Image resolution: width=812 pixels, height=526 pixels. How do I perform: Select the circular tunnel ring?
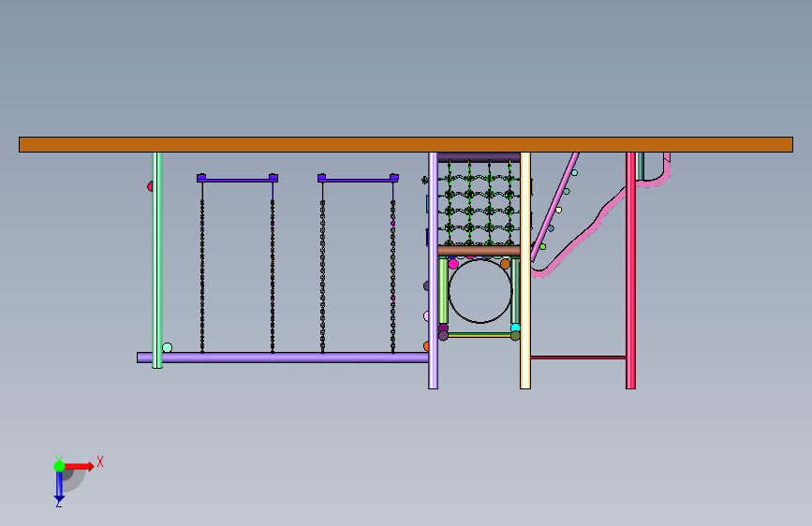tap(480, 291)
